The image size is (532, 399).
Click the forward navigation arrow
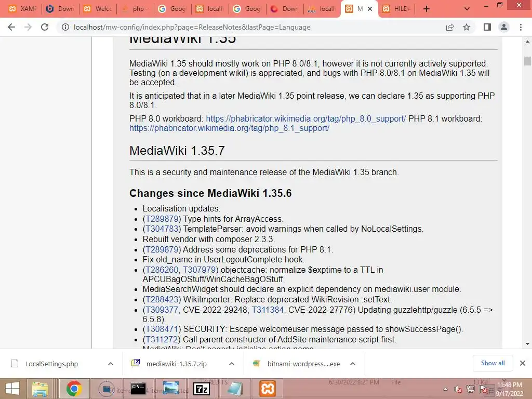coord(28,27)
